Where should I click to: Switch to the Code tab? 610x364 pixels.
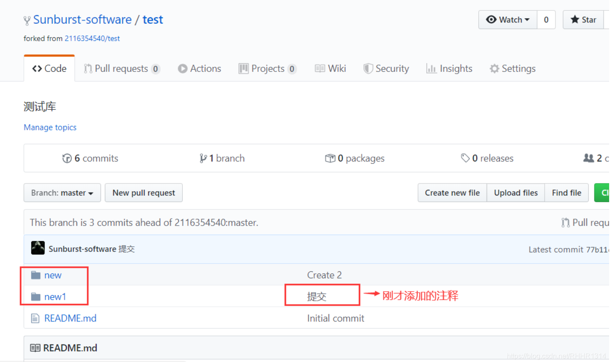click(49, 68)
